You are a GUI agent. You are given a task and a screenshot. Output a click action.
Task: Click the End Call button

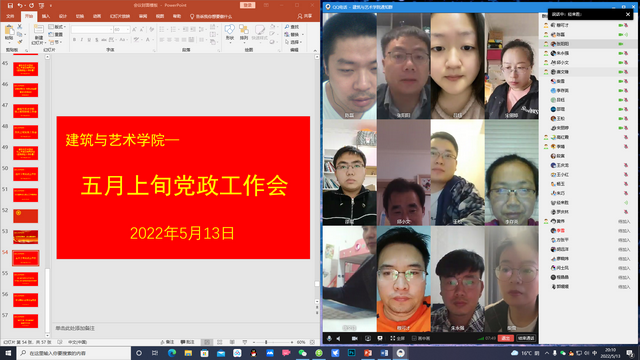526,338
